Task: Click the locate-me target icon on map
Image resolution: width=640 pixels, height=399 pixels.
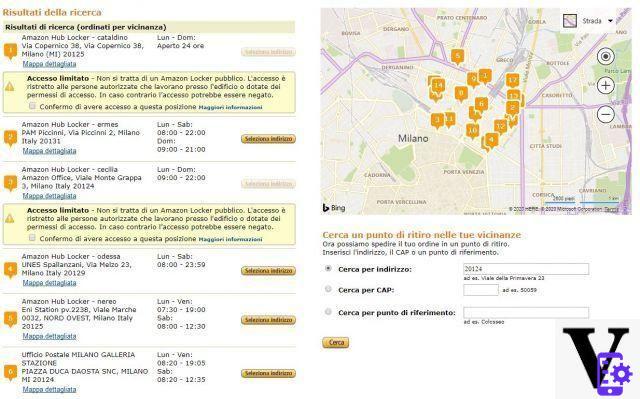Action: (606, 56)
